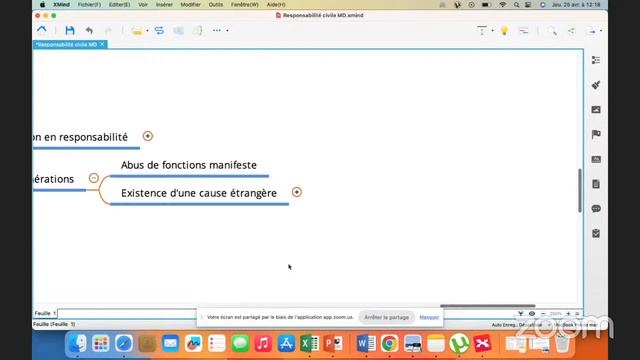This screenshot has height=360, width=640.
Task: Open the three dots more tools menu
Action: [217, 31]
